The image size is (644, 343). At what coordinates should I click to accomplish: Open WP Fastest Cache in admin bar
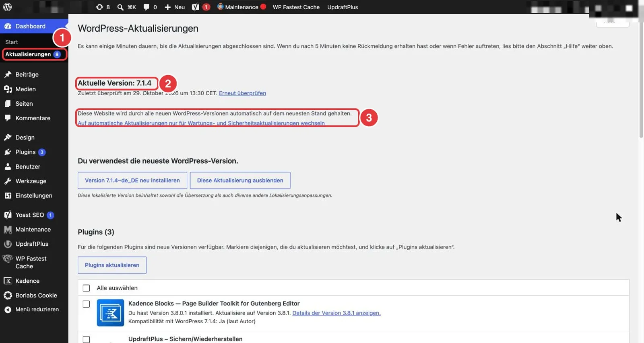click(x=296, y=7)
